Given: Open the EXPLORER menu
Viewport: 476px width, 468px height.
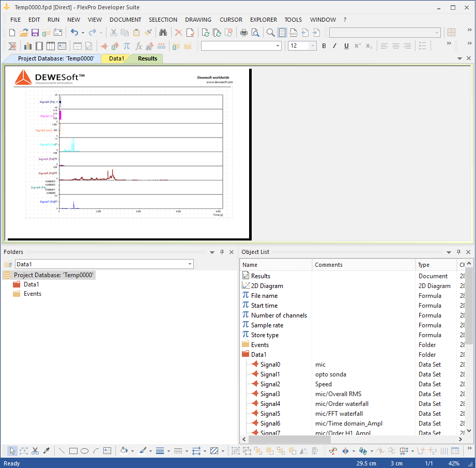Looking at the screenshot, I should coord(264,20).
